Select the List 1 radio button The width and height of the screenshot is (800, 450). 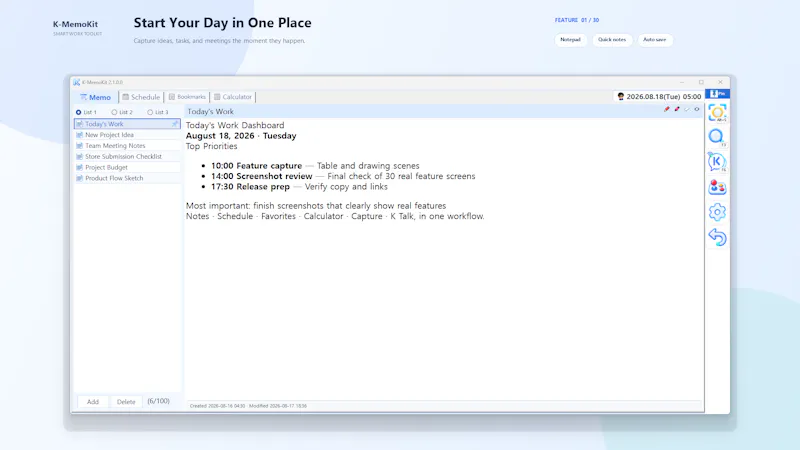[79, 112]
